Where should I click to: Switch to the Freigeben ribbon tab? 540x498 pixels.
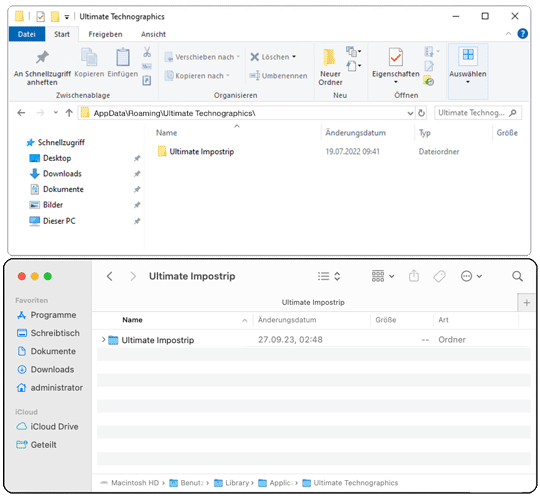point(105,34)
